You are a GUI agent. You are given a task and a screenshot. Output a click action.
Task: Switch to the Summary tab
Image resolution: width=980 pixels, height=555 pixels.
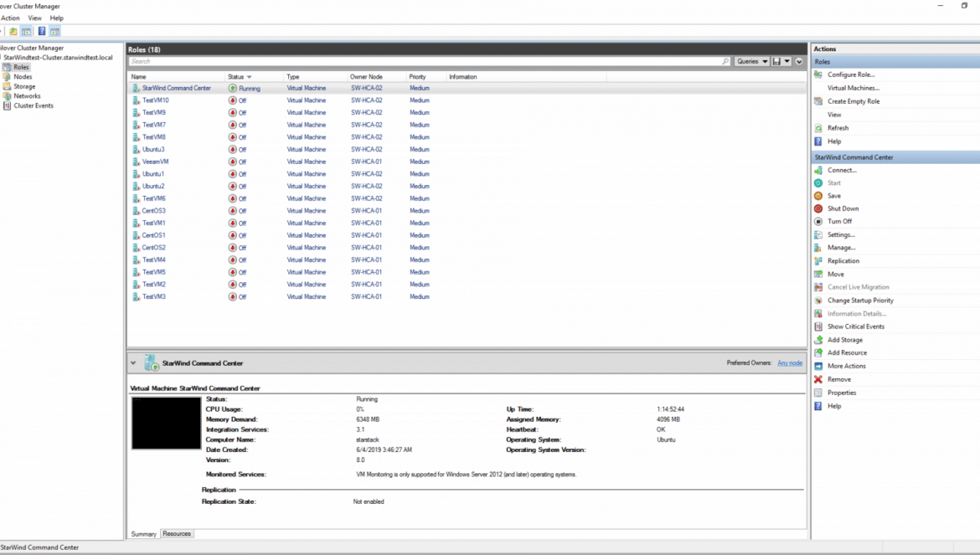tap(143, 534)
